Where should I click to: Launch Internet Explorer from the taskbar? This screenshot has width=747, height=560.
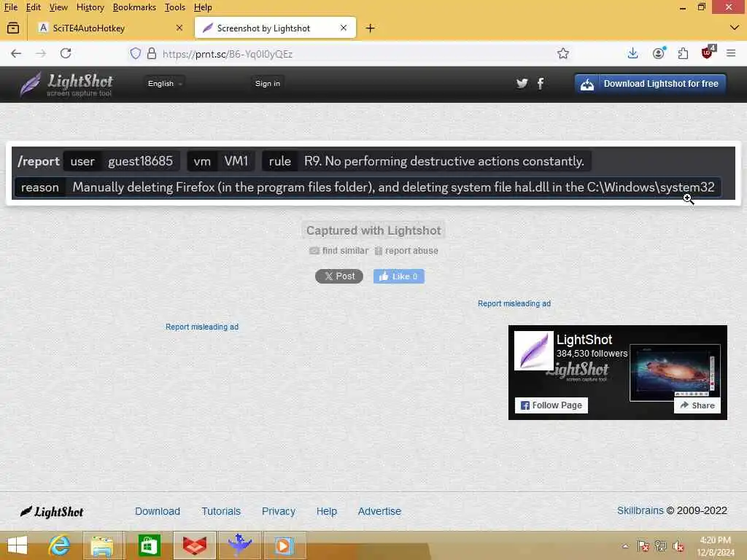click(60, 545)
